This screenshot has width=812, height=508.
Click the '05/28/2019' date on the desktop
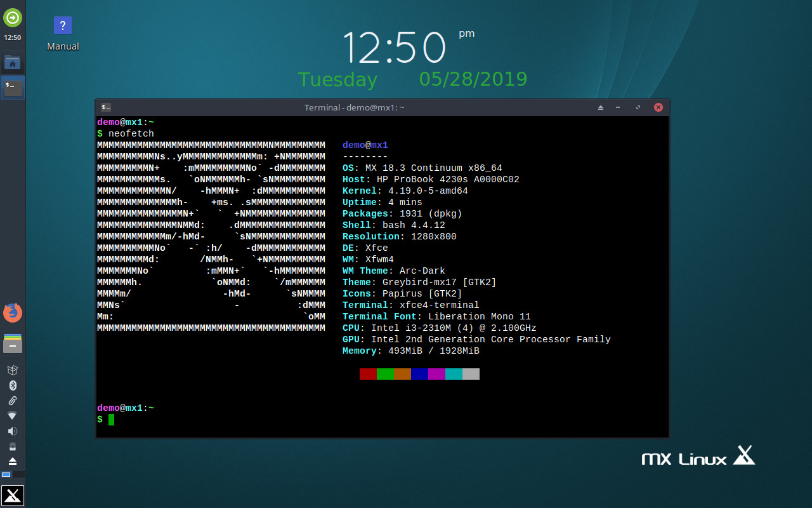(473, 79)
